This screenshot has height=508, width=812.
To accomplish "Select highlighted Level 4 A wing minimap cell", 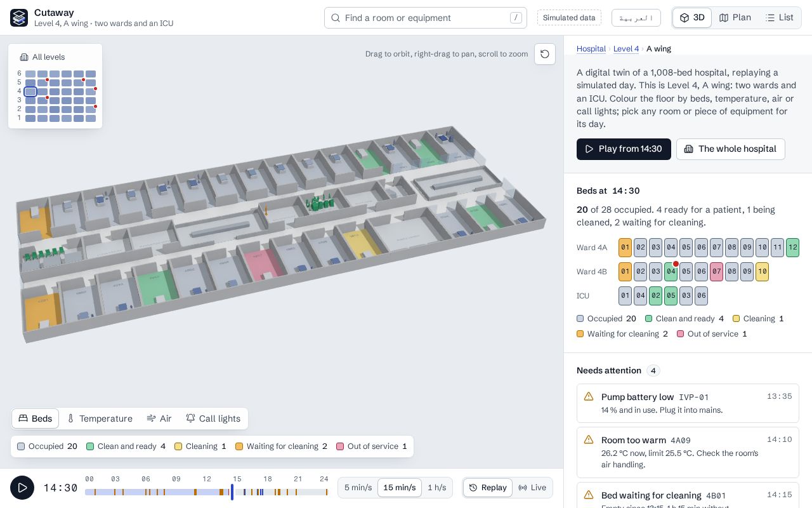I will pos(30,91).
